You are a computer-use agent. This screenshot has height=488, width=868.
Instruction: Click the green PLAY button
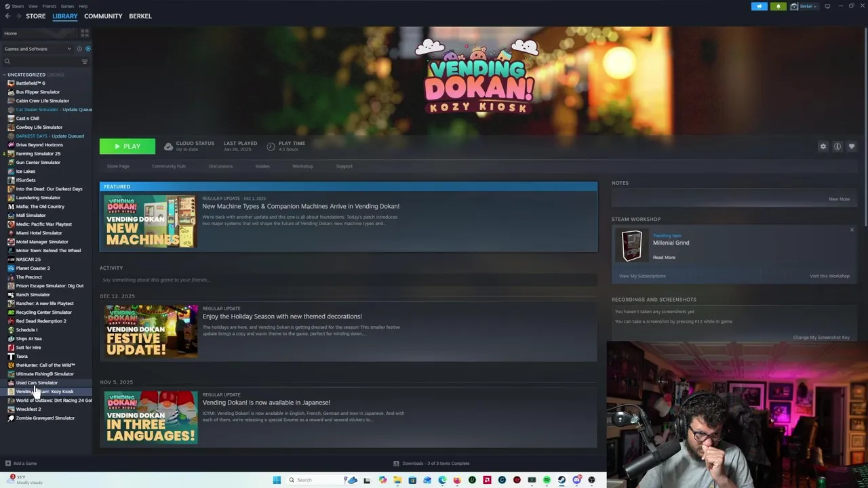(127, 146)
